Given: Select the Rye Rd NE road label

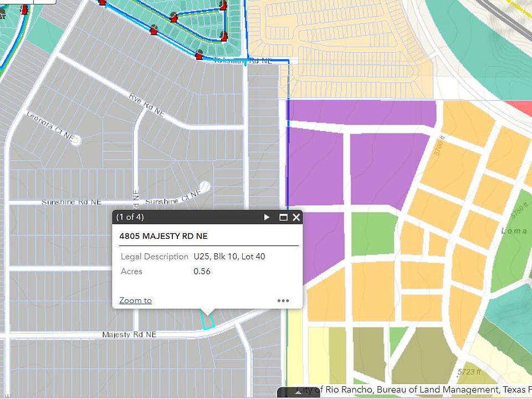Looking at the screenshot, I should click(146, 104).
